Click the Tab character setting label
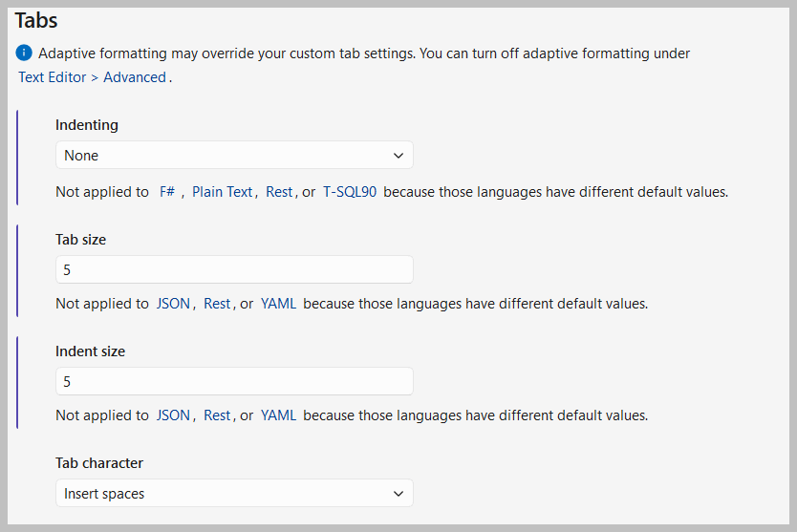797x532 pixels. 99,463
